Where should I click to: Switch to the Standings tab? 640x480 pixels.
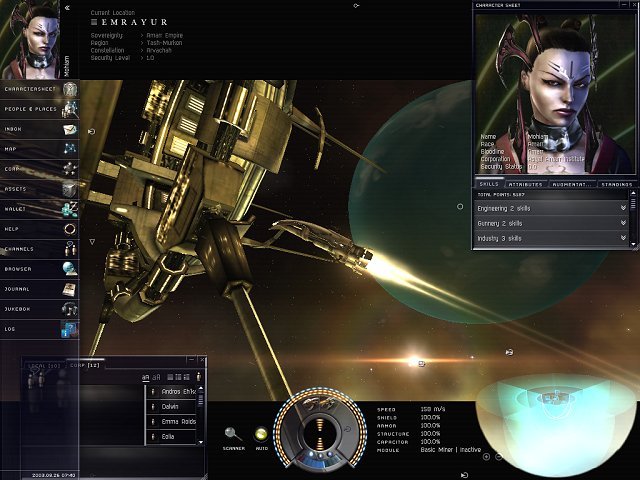coord(616,184)
